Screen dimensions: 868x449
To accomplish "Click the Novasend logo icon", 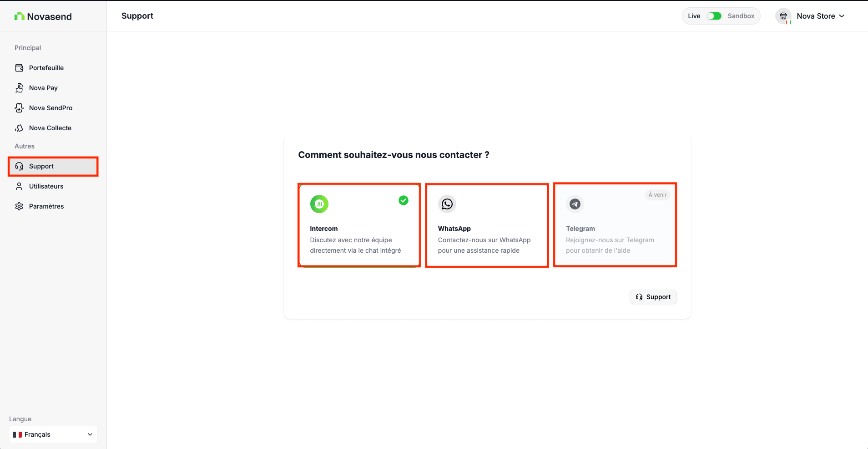I will (x=19, y=16).
